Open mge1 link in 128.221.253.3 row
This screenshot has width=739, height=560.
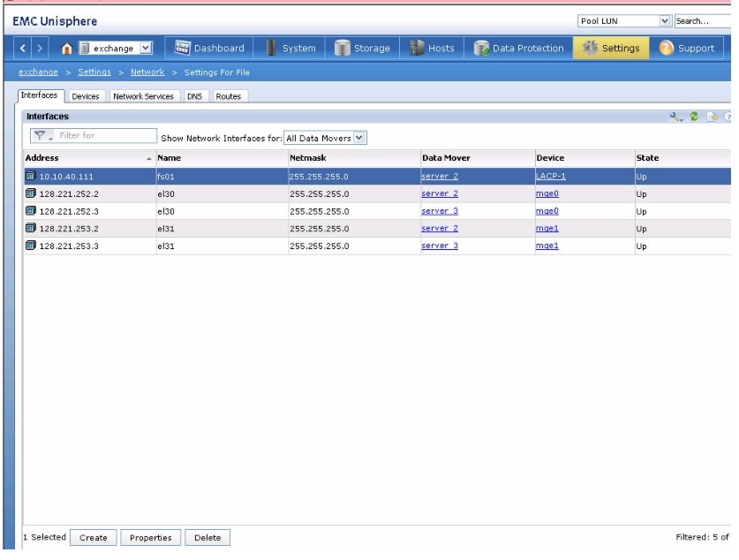pos(547,246)
